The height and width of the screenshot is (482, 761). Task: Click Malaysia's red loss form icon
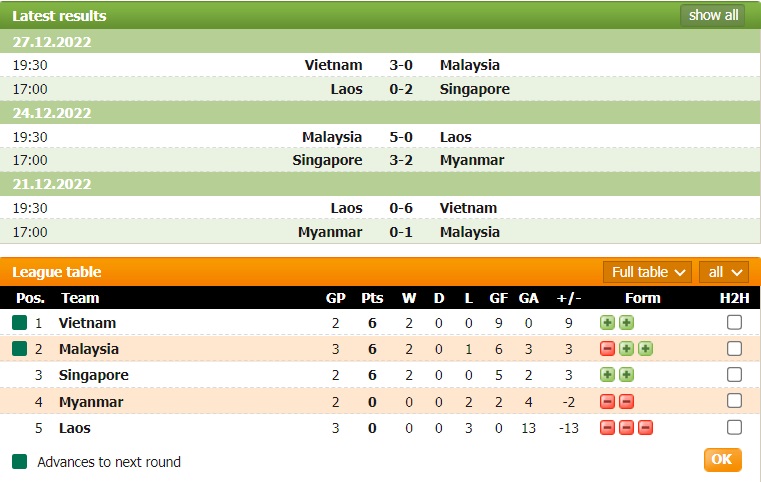pos(607,349)
